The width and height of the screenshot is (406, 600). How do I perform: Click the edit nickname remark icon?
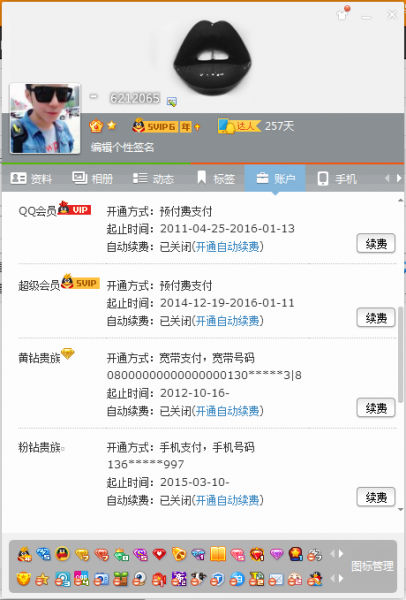[x=171, y=101]
